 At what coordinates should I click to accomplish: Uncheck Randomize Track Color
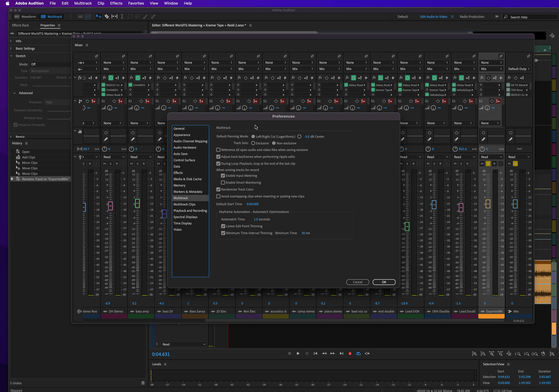(218, 189)
